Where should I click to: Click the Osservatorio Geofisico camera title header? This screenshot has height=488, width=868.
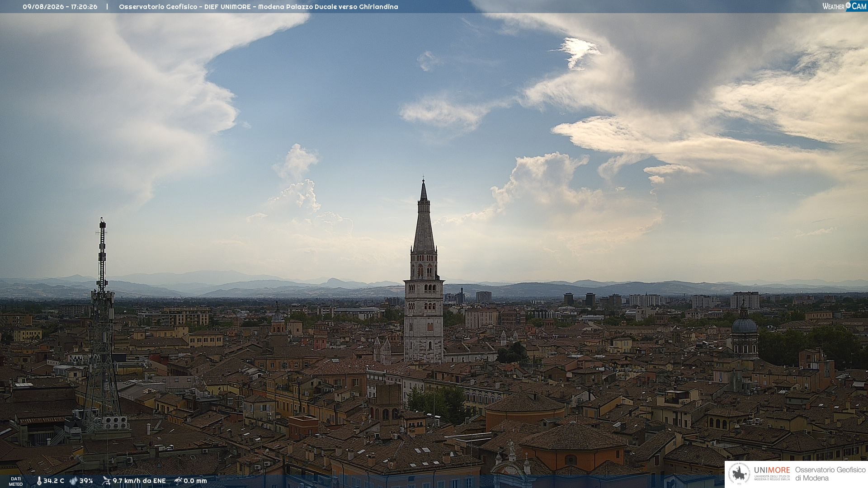[259, 7]
